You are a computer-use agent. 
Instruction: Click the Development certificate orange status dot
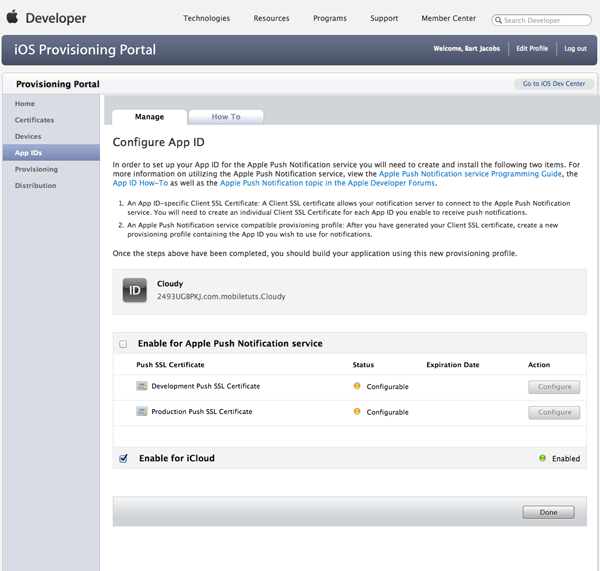pyautogui.click(x=357, y=386)
